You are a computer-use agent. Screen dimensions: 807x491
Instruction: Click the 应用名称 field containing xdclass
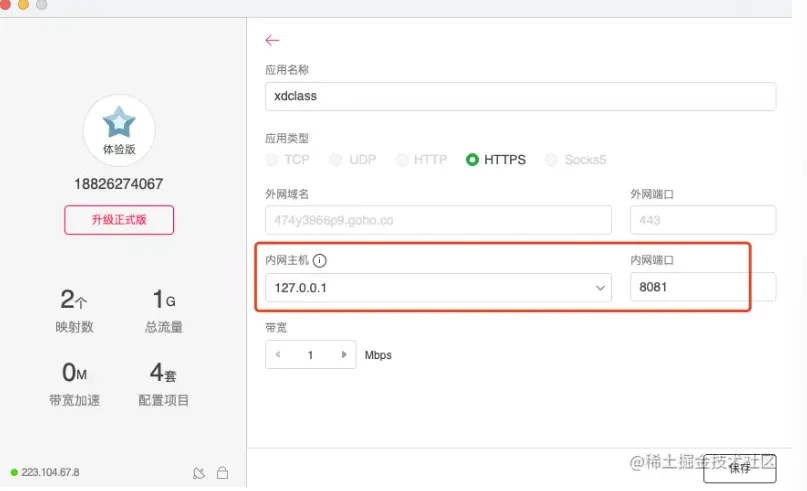[520, 96]
